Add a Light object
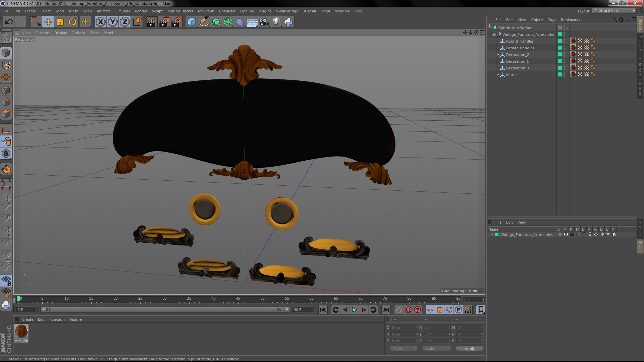Image resolution: width=644 pixels, height=362 pixels. click(276, 22)
